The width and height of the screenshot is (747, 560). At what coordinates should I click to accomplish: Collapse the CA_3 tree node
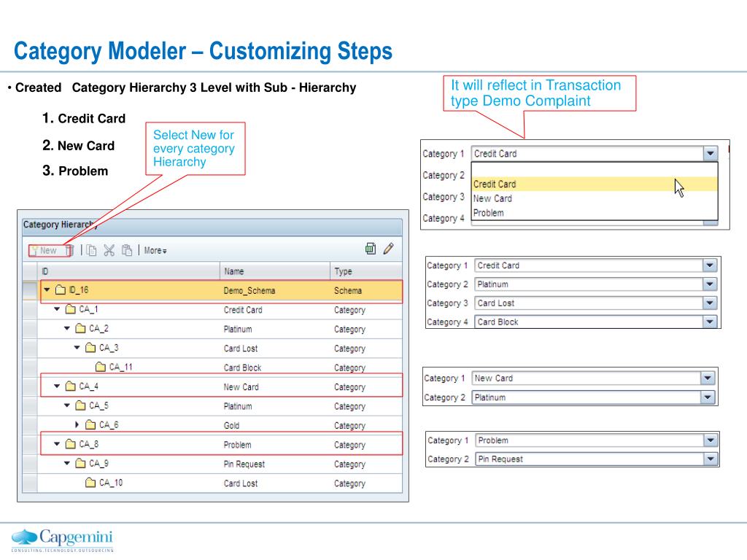(77, 347)
